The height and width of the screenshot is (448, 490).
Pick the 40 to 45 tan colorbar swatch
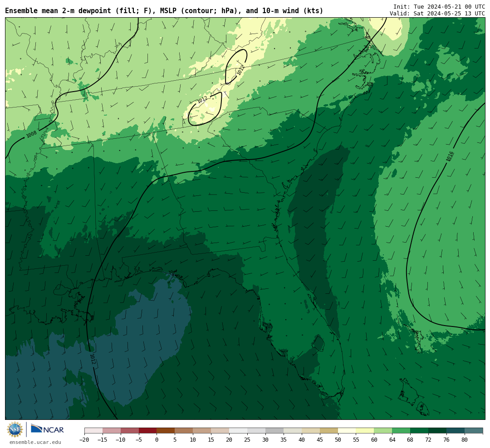[x=311, y=431]
